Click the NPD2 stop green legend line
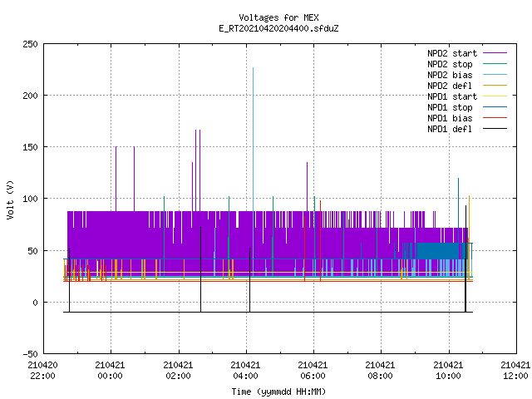Image resolution: width=532 pixels, height=399 pixels. pos(495,63)
